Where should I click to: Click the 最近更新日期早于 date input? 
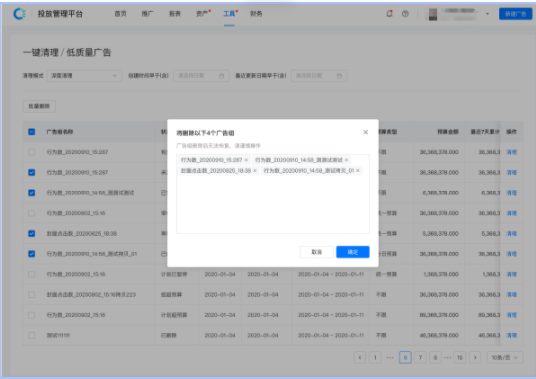click(x=319, y=76)
